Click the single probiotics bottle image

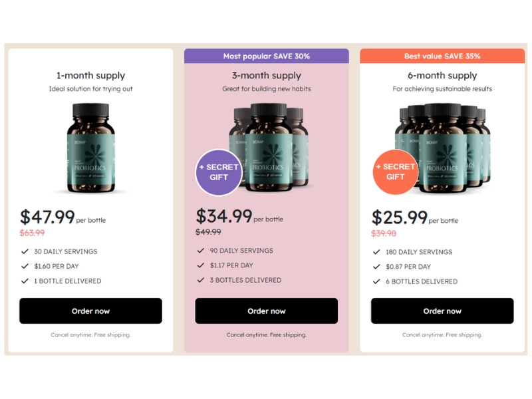click(90, 148)
